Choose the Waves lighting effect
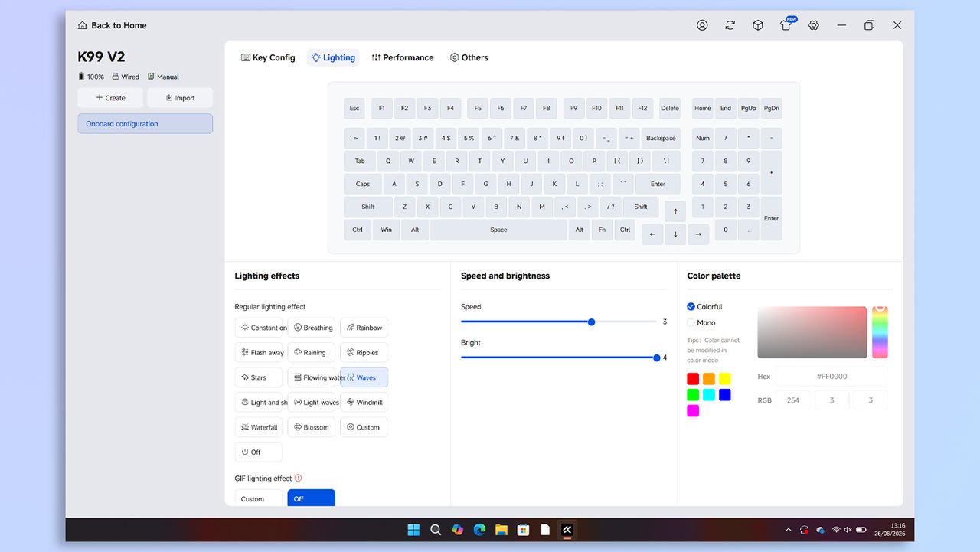This screenshot has width=980, height=552. click(x=364, y=377)
